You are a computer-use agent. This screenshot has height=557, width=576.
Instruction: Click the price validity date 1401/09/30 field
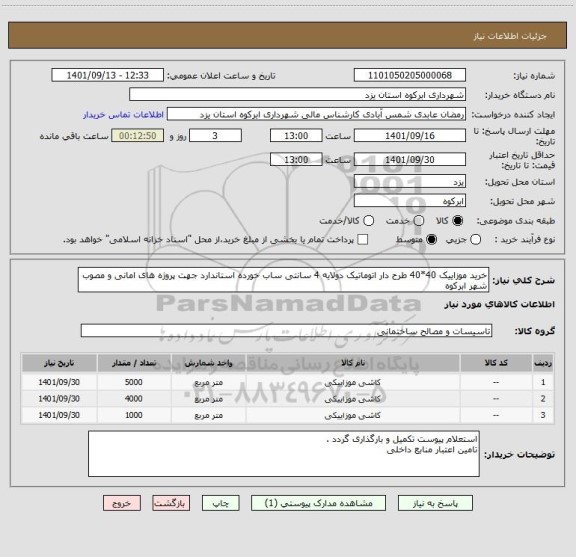410,159
